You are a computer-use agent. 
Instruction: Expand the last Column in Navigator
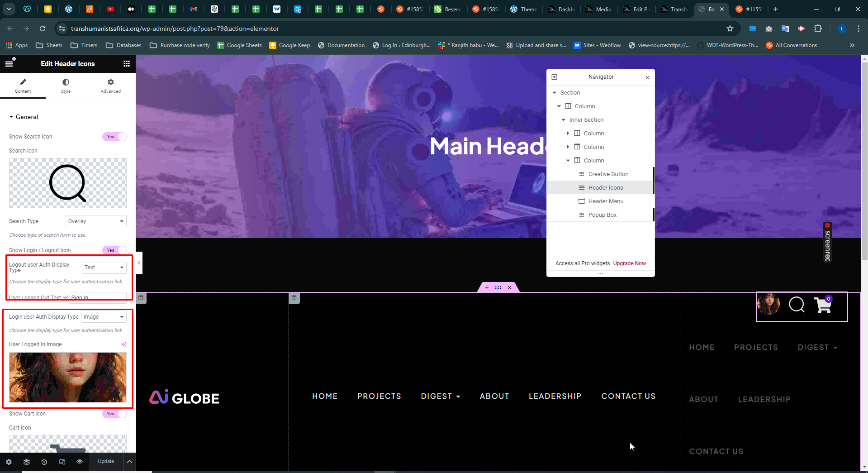coord(568,161)
